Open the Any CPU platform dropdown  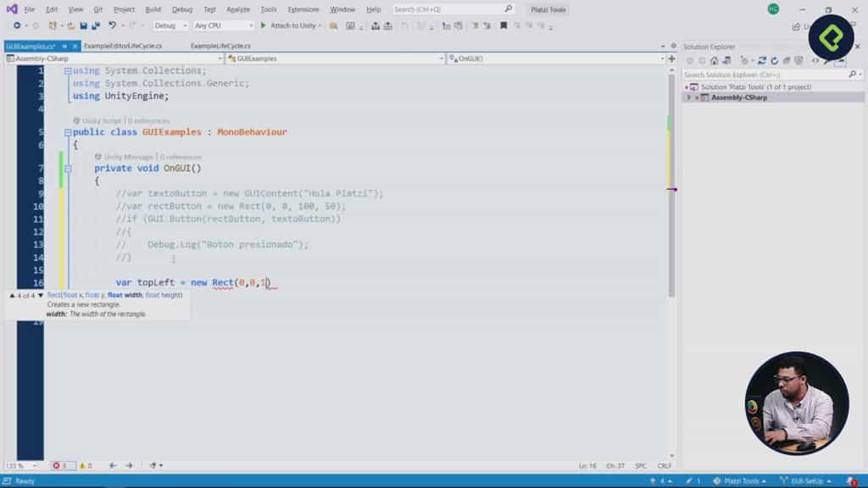click(x=219, y=25)
